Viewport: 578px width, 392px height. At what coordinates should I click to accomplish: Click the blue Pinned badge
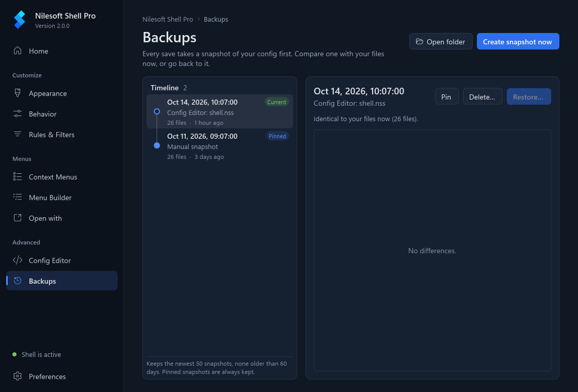click(277, 136)
